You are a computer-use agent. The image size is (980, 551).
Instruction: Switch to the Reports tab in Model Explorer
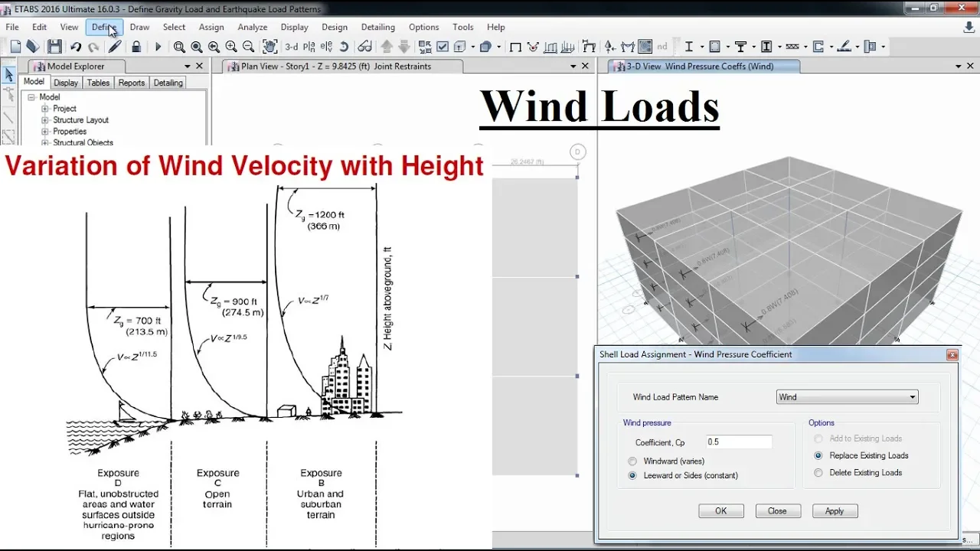[x=131, y=83]
